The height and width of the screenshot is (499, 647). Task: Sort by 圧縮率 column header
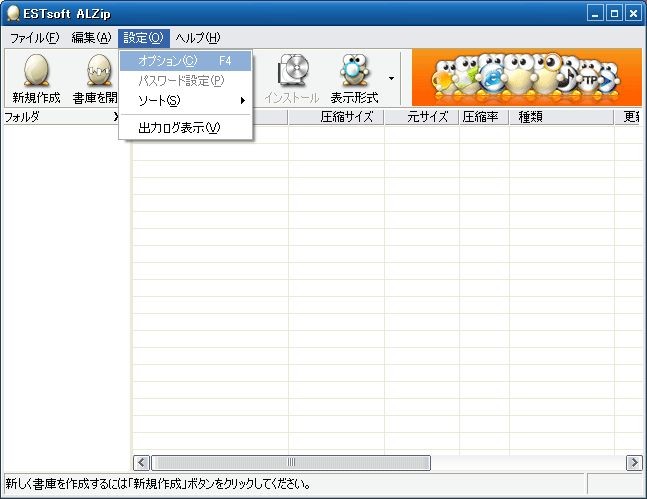tap(484, 117)
